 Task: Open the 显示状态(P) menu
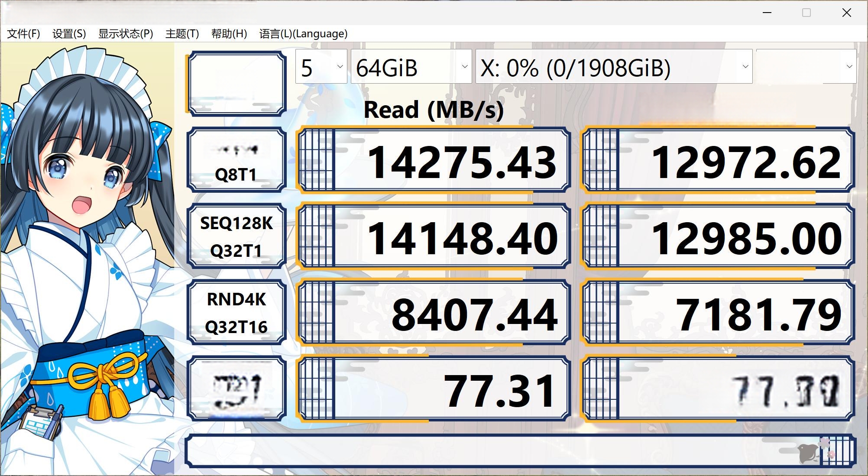pos(126,34)
